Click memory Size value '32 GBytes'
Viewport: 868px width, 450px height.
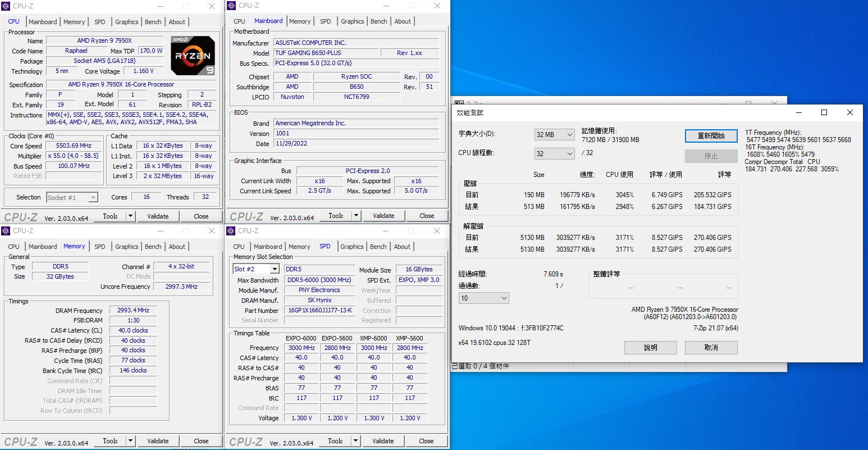coord(60,276)
